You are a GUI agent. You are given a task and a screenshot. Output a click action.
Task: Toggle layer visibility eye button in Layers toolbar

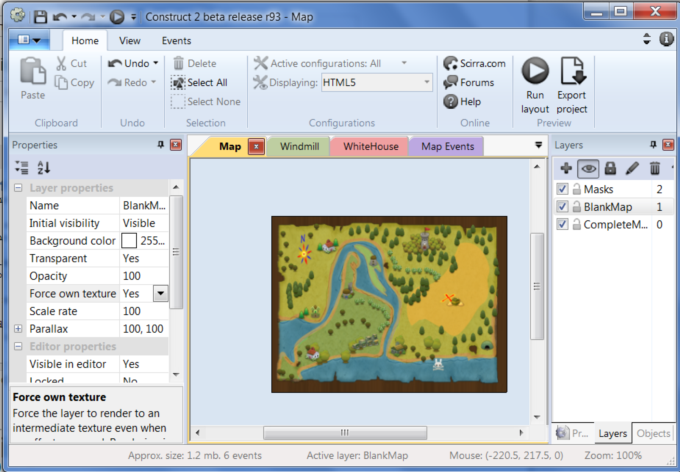tap(588, 169)
